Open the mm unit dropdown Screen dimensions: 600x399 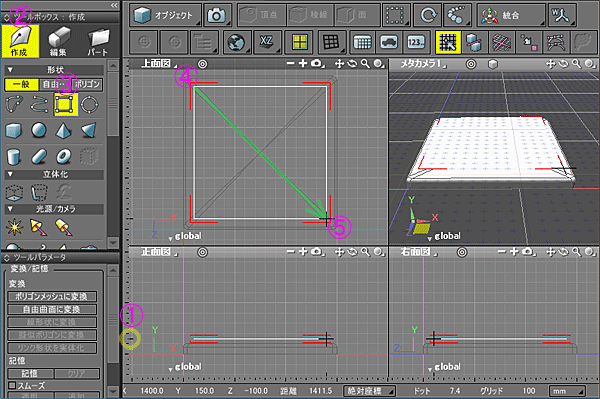(567, 391)
